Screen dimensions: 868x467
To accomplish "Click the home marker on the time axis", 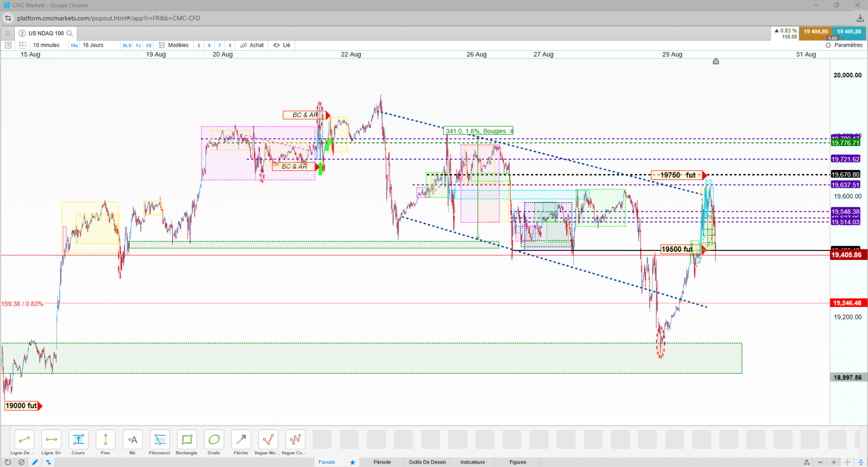I will [716, 61].
